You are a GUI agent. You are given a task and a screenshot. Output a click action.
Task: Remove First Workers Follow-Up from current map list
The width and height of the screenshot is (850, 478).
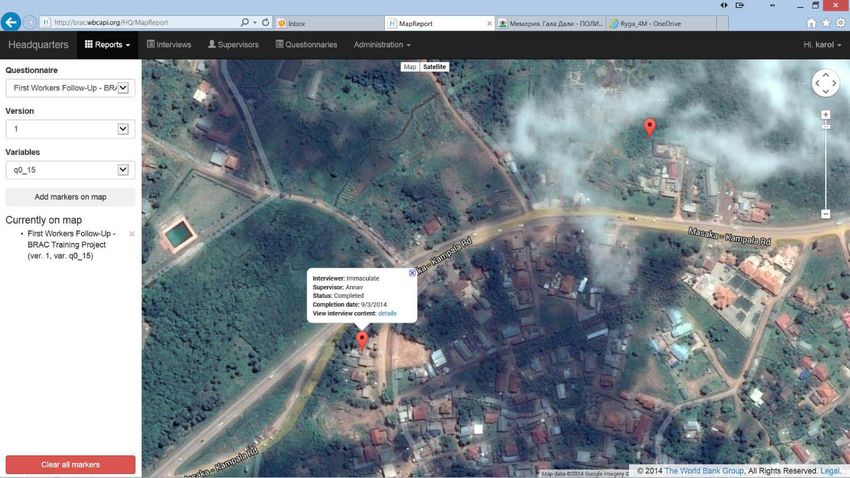(x=132, y=234)
